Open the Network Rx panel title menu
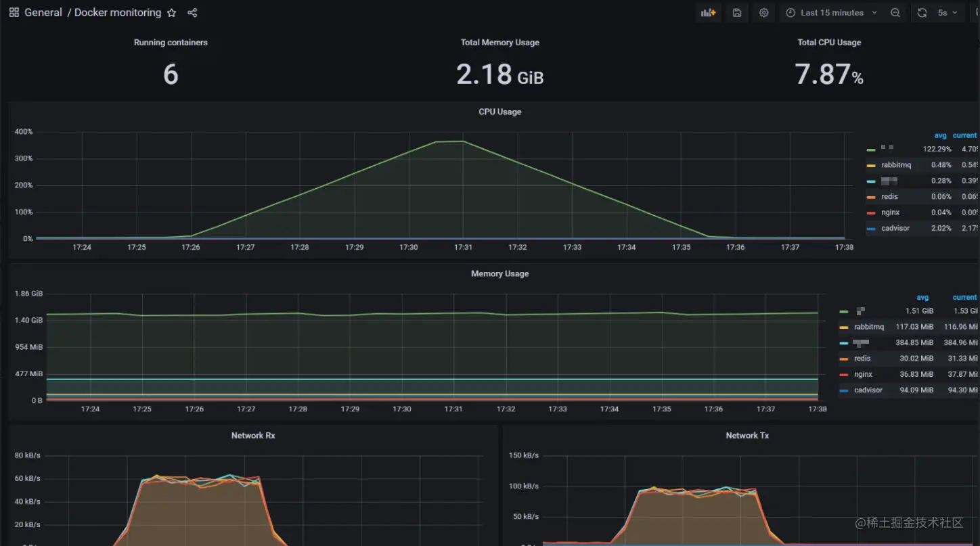Image resolution: width=980 pixels, height=546 pixels. [x=253, y=436]
